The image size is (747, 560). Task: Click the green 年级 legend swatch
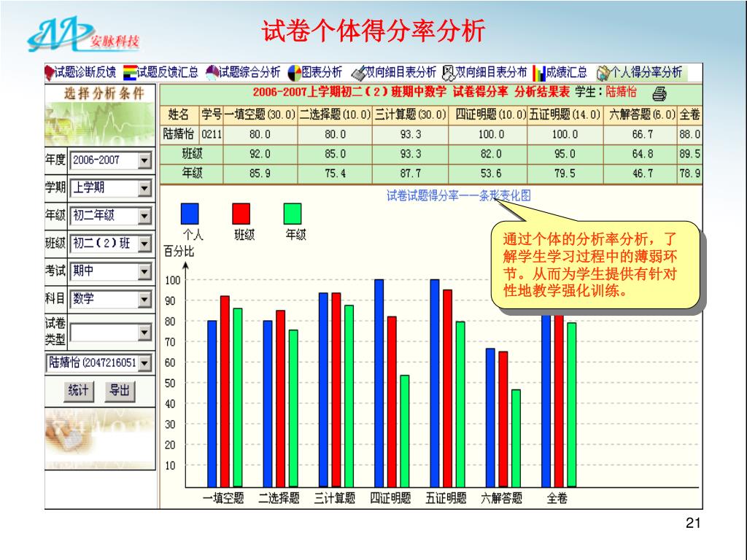(293, 214)
